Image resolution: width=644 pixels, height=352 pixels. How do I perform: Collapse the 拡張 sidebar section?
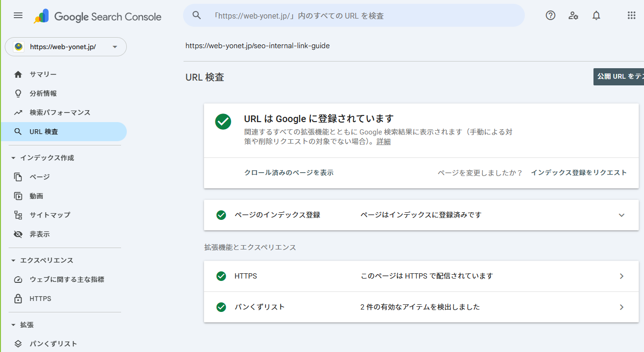click(x=13, y=325)
